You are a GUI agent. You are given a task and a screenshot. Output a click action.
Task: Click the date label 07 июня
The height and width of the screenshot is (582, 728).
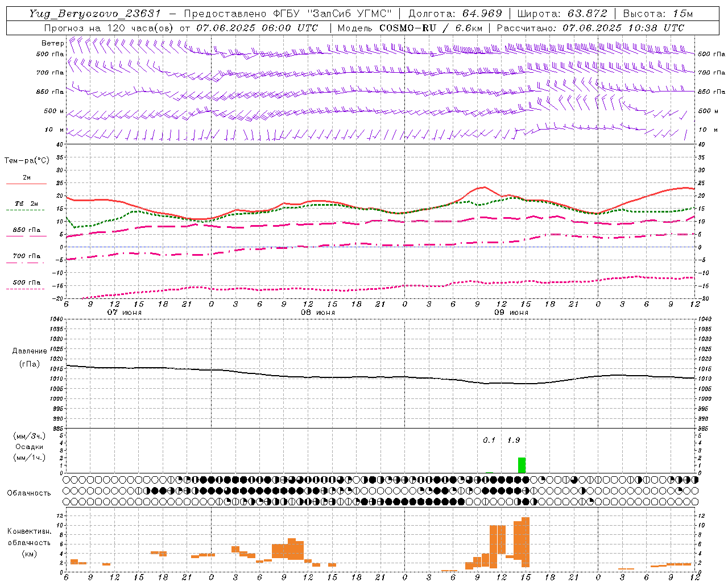tap(125, 313)
